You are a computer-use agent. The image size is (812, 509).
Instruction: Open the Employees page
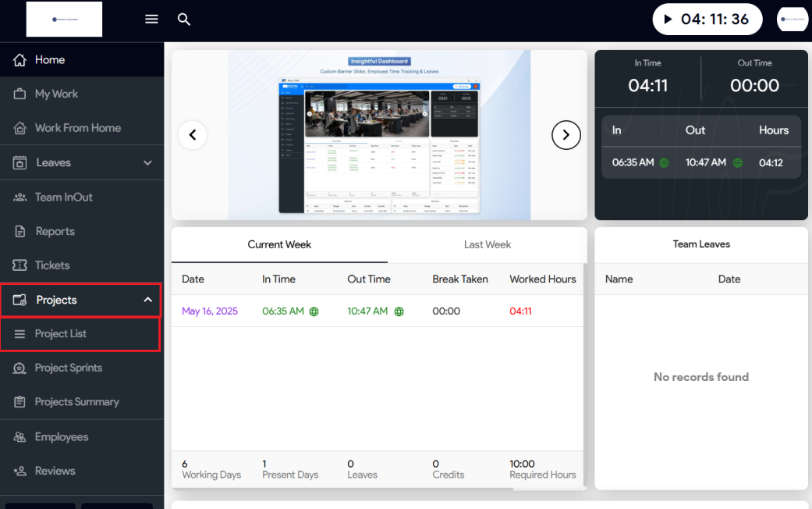pyautogui.click(x=61, y=437)
